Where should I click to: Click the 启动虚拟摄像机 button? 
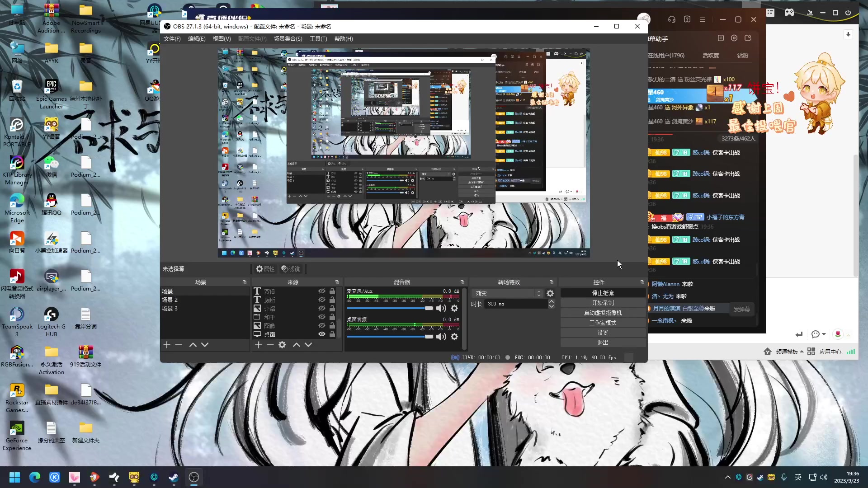(603, 313)
